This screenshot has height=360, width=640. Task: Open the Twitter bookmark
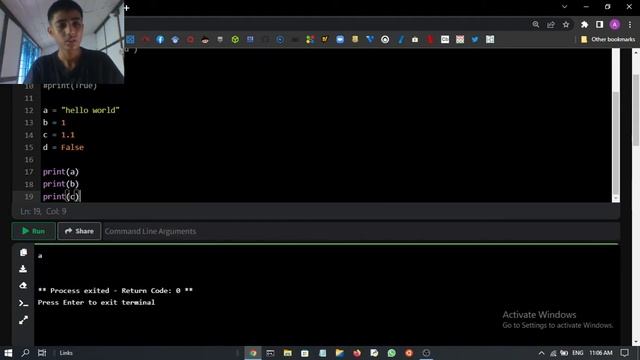click(475, 40)
